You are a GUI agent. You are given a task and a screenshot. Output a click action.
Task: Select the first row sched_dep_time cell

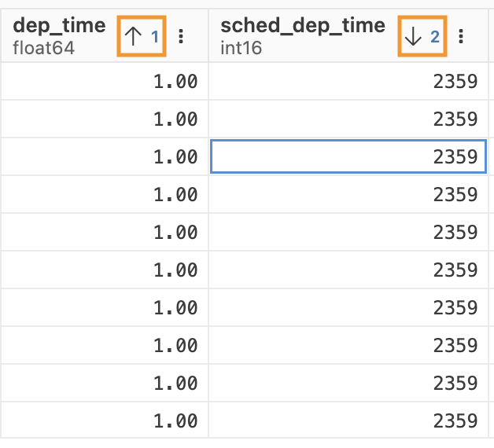348,81
